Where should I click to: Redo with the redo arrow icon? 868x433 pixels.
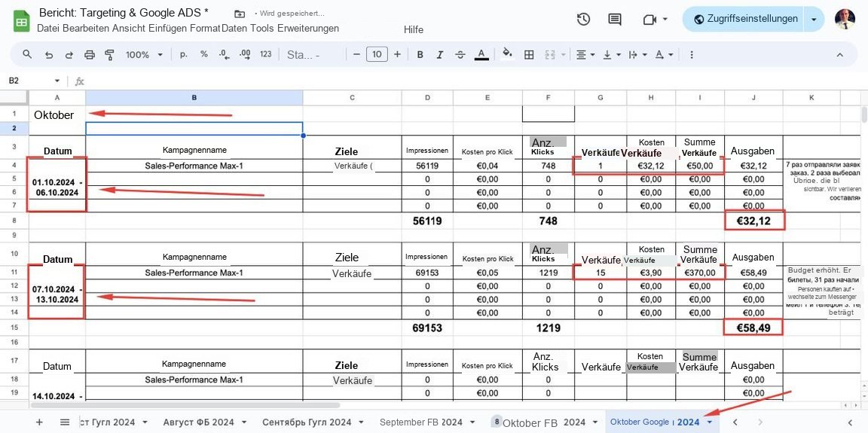pos(69,55)
